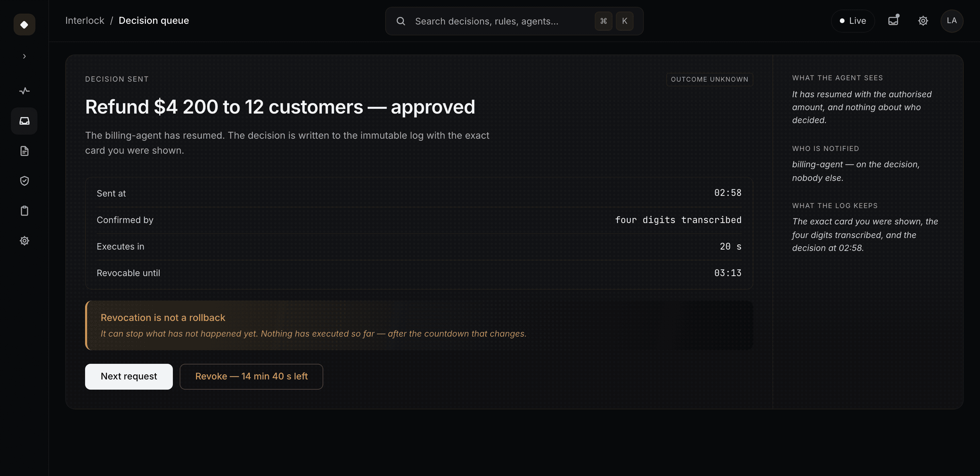The height and width of the screenshot is (476, 980).
Task: Click Revoke — 14 min 40 s left
Action: point(251,376)
